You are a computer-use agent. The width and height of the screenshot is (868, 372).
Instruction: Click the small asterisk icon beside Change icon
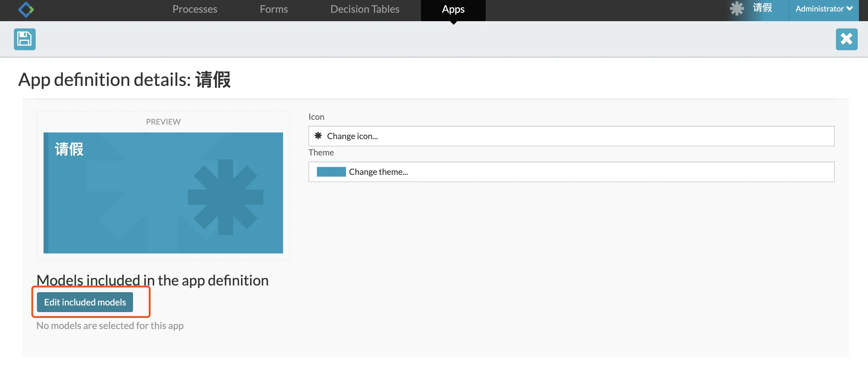coord(318,136)
